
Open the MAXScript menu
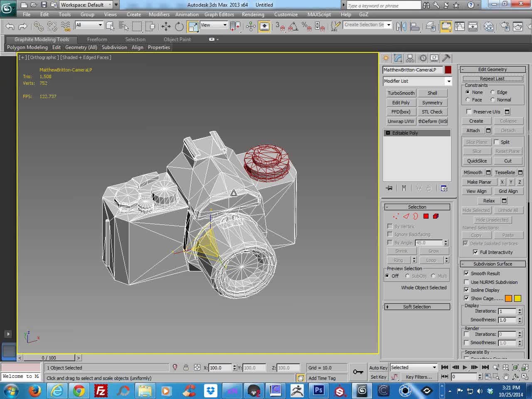pos(319,14)
